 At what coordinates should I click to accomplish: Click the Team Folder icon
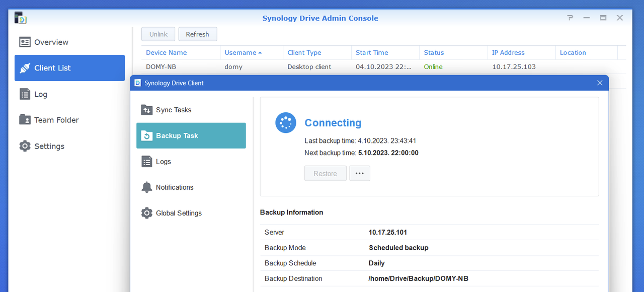(25, 120)
